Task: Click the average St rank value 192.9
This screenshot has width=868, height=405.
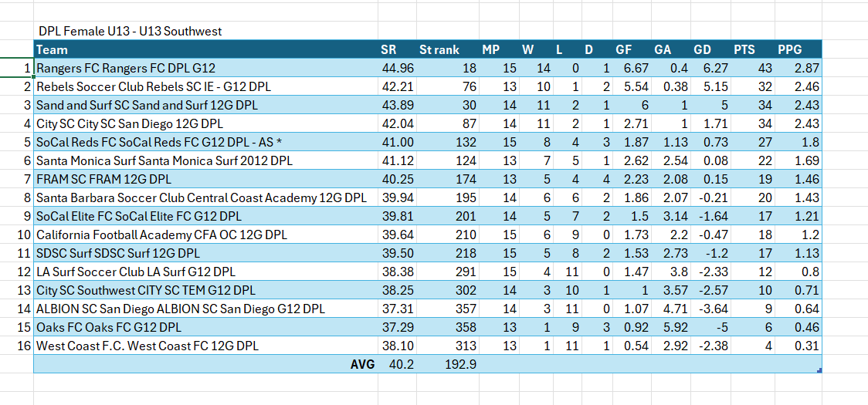Action: coord(460,365)
